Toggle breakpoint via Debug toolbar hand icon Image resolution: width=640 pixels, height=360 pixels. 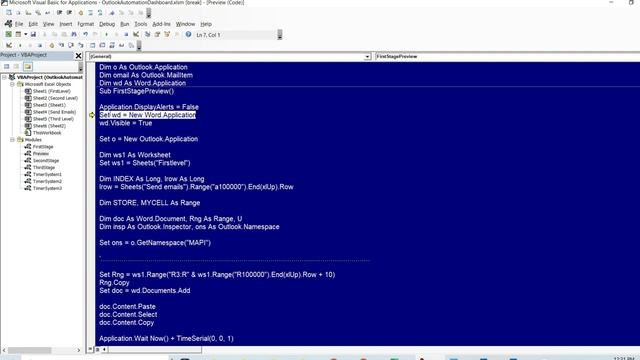pyautogui.click(x=51, y=45)
